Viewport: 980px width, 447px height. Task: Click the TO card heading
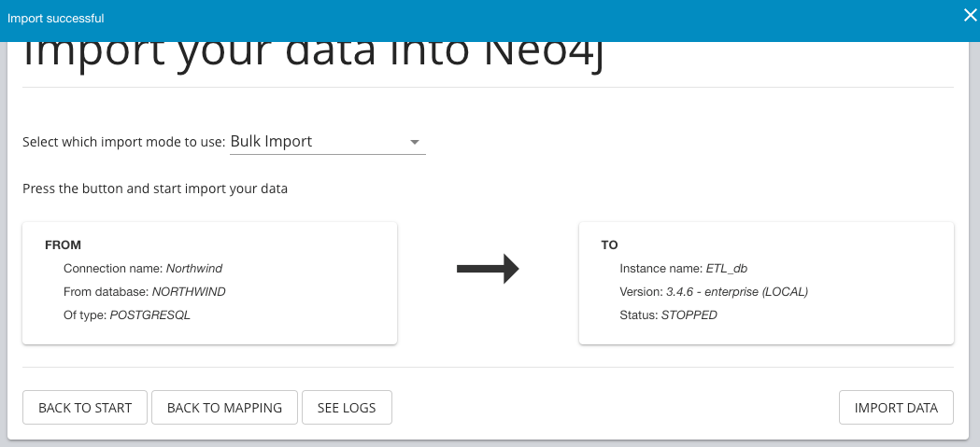(x=609, y=245)
